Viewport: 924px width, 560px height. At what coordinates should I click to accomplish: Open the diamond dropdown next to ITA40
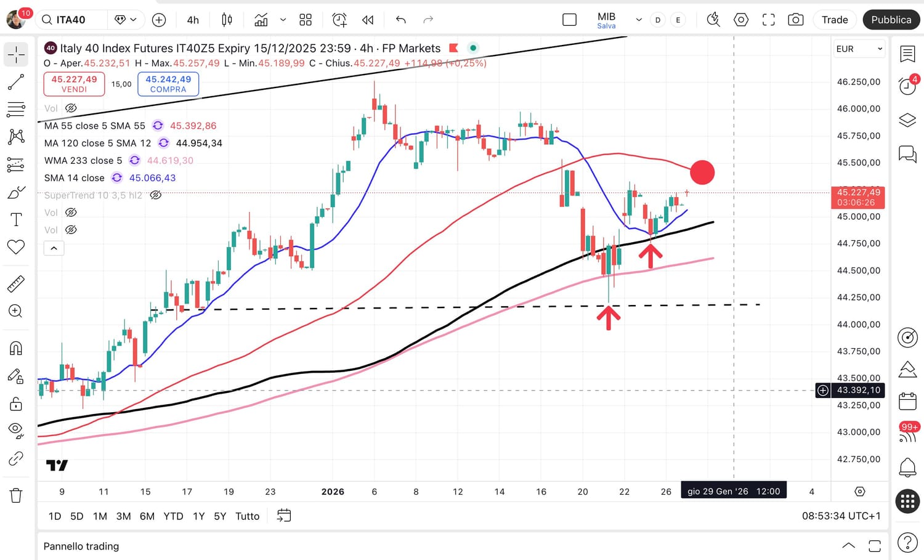[126, 20]
